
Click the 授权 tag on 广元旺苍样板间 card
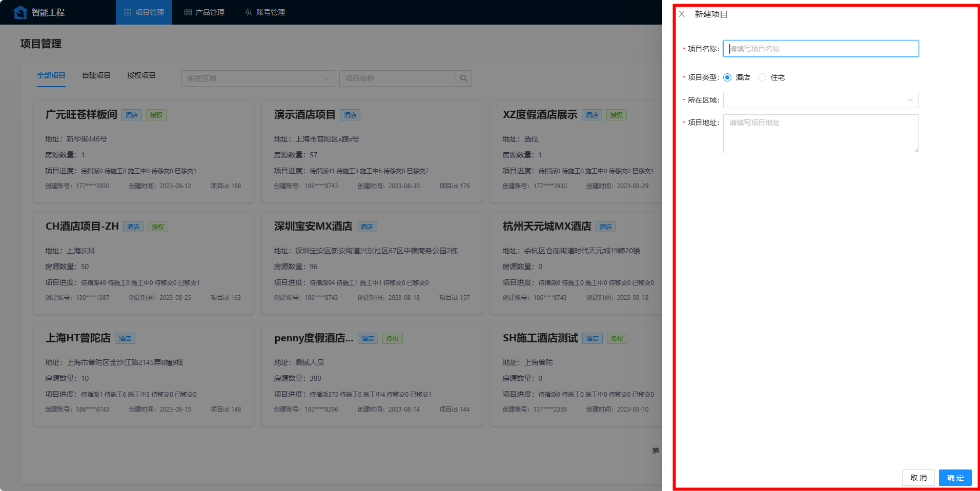(156, 115)
